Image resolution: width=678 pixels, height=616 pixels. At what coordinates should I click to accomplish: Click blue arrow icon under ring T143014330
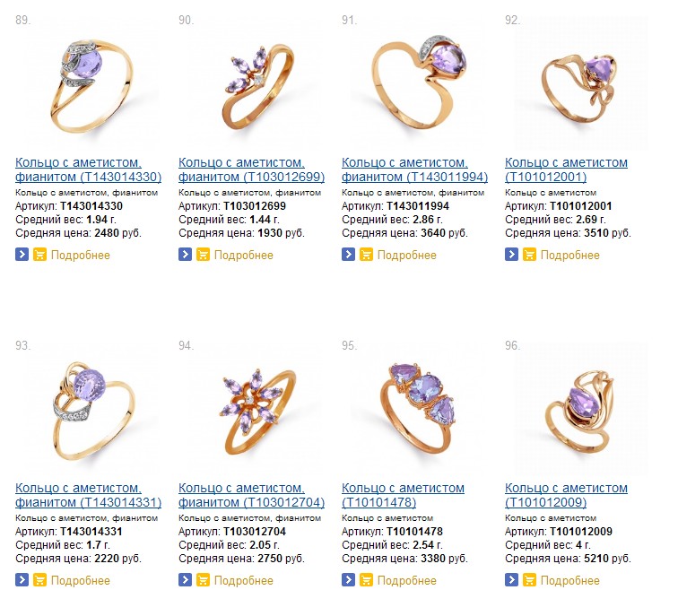22,255
